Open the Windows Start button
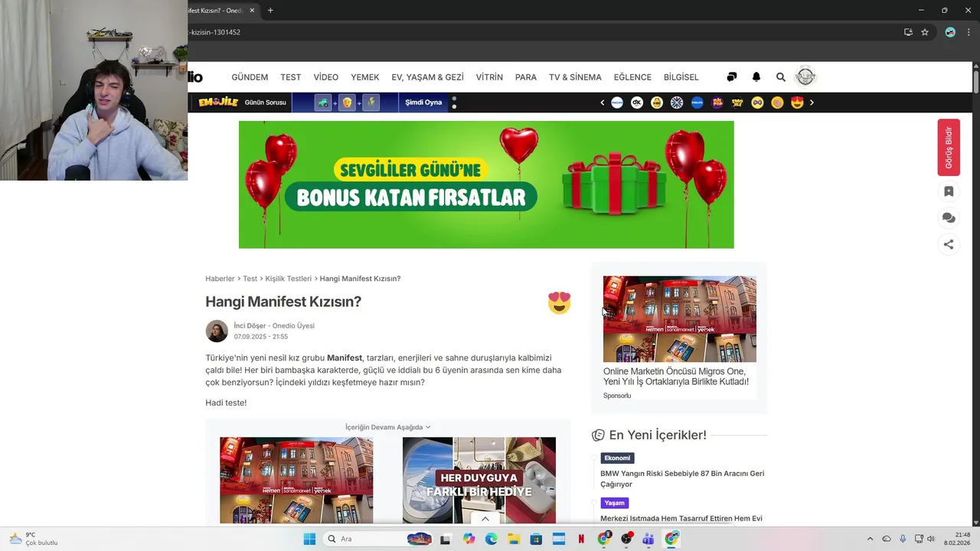Image resolution: width=980 pixels, height=551 pixels. [309, 539]
